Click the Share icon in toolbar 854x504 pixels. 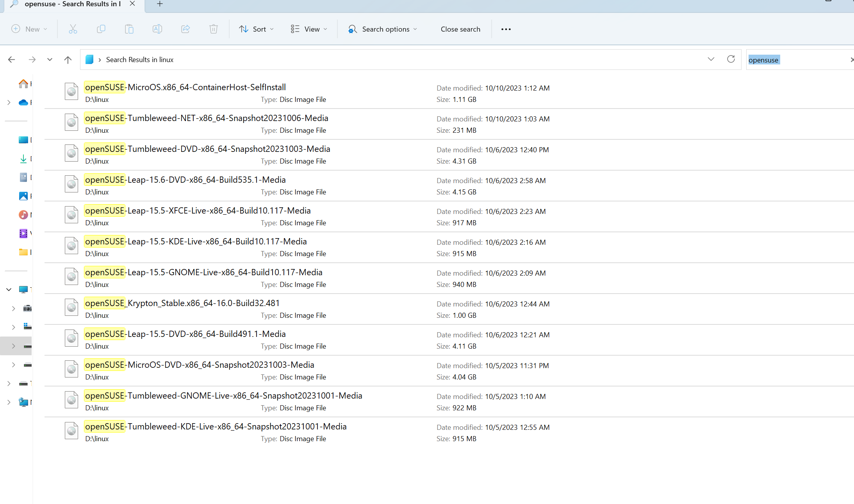pyautogui.click(x=185, y=29)
